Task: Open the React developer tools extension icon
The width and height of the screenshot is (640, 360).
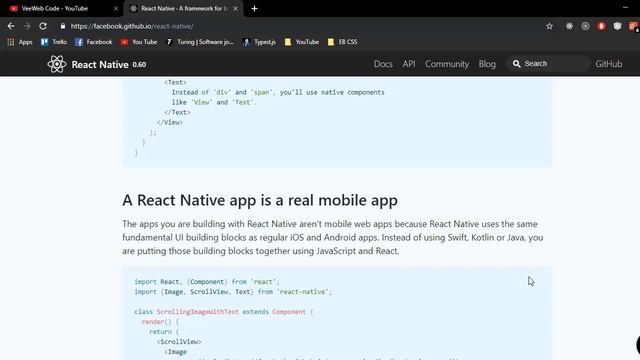Action: 569,26
